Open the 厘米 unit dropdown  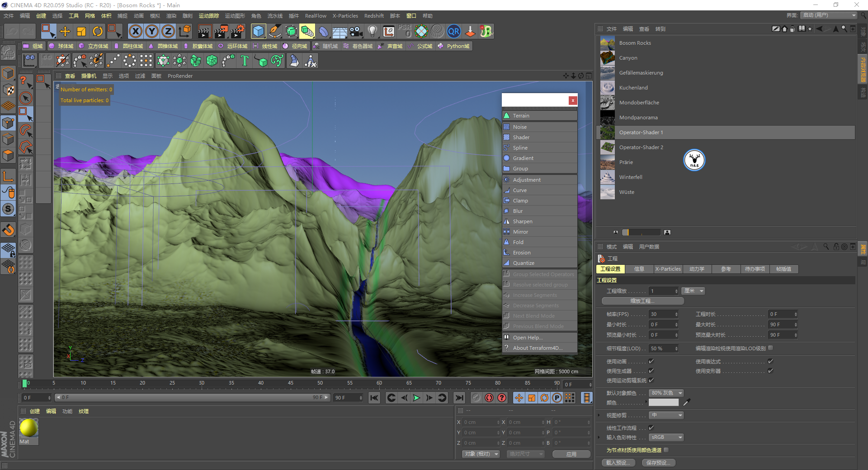693,291
